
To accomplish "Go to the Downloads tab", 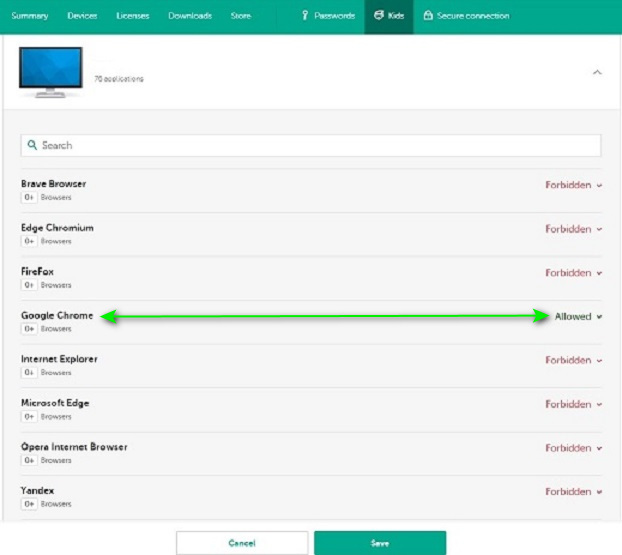I will coord(190,16).
